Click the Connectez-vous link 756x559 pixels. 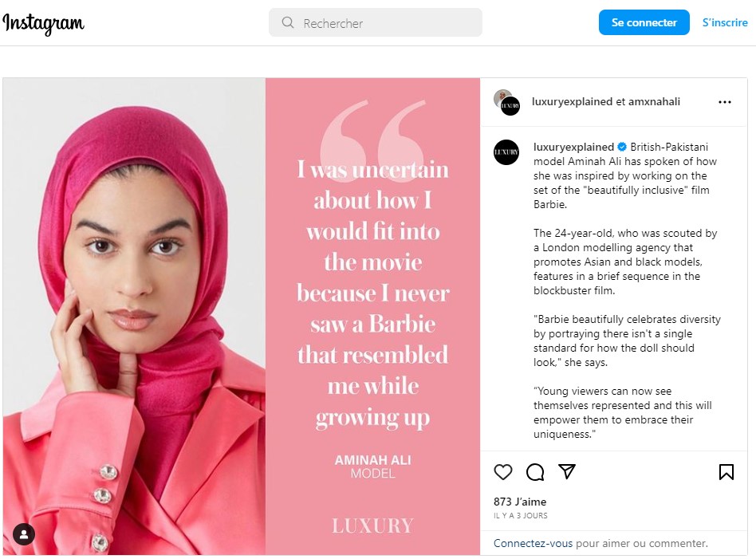[x=533, y=543]
